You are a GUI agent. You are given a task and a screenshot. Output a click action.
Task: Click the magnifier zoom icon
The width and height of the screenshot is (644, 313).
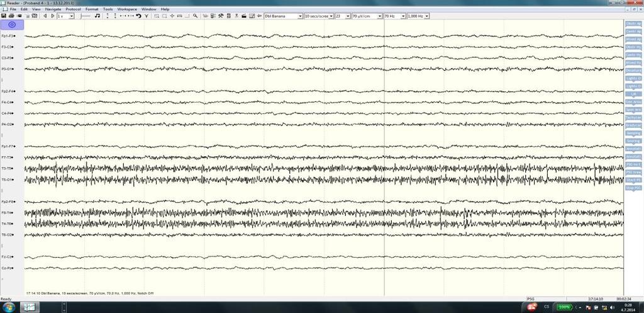click(x=196, y=16)
